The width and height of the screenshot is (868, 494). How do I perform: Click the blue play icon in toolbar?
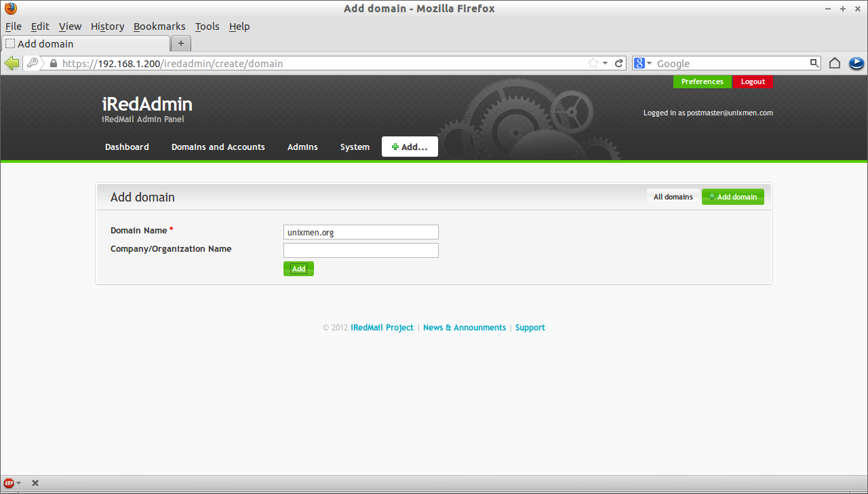[x=856, y=63]
